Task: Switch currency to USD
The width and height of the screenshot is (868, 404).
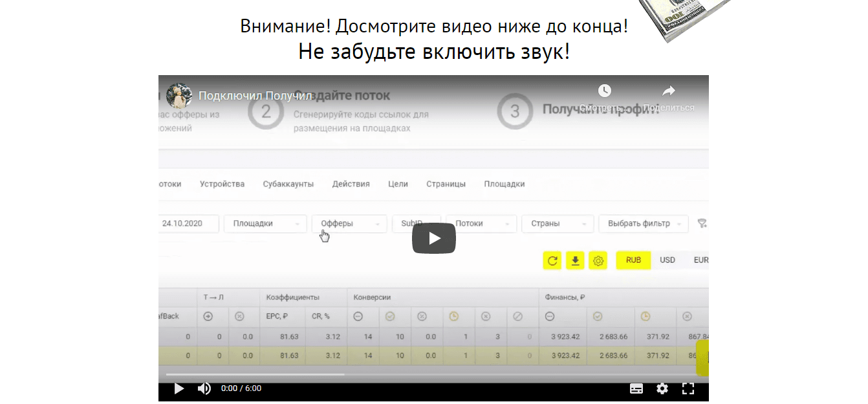Action: 667,260
